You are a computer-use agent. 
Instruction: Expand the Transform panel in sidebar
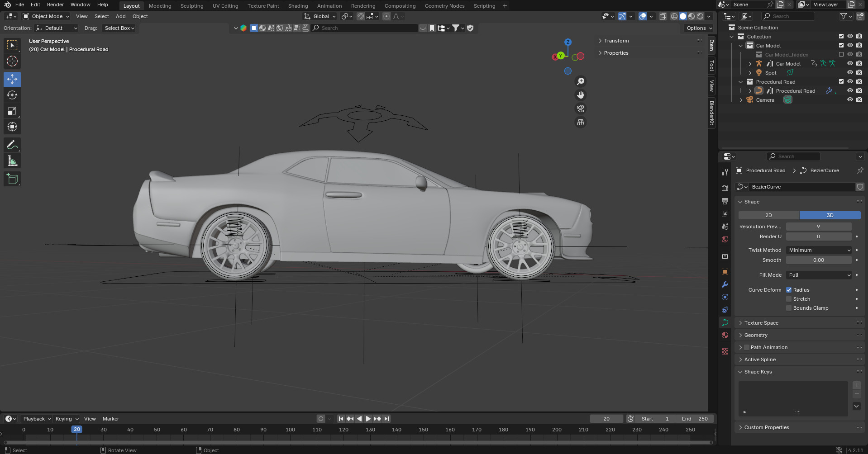(x=616, y=41)
